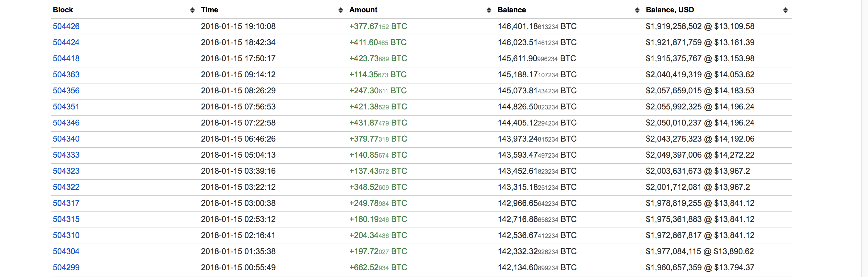Screen dimensions: 868x277
Task: Open block 504333 link
Action: [66, 155]
